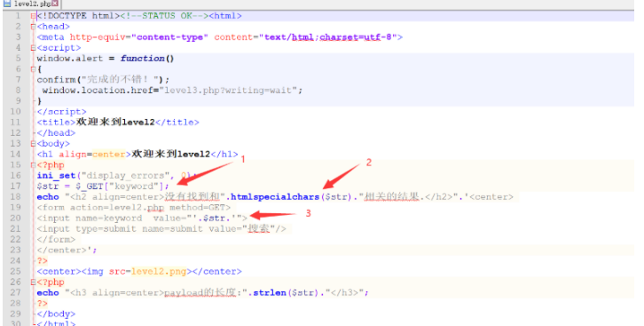The height and width of the screenshot is (326, 644).
Task: Click the <title> opening tag on line 11
Action: point(56,123)
